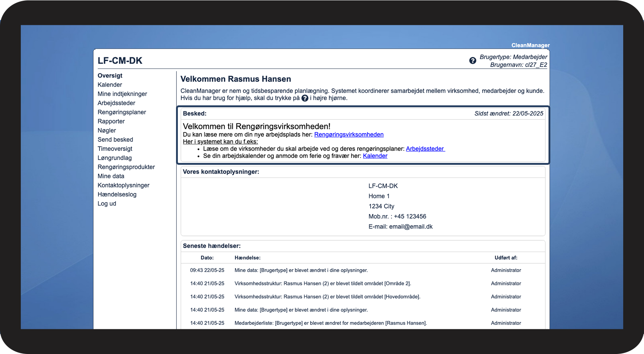Select Arbejdssteder in the sidebar menu
Screen dimensions: 644x354
(116, 103)
